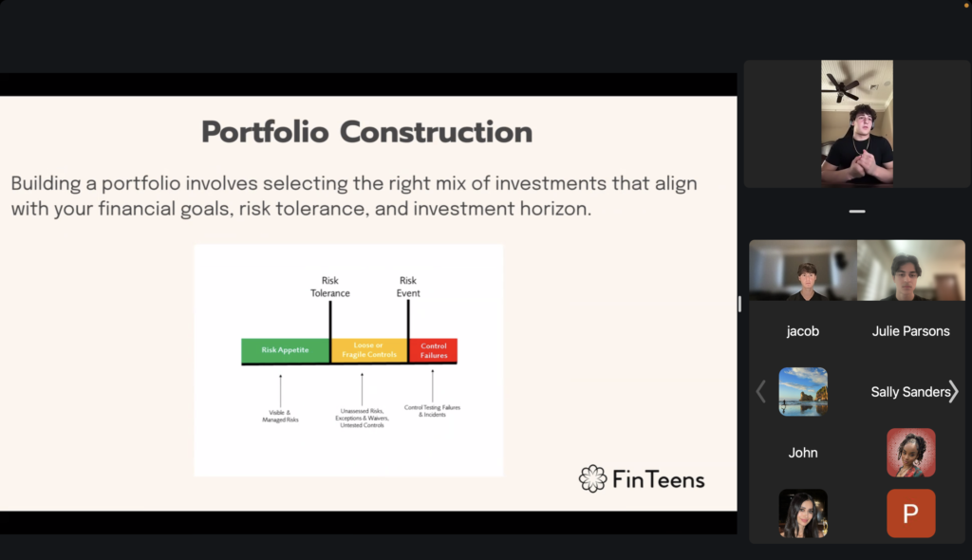Click the Portfolio Construction slide title

(x=367, y=132)
